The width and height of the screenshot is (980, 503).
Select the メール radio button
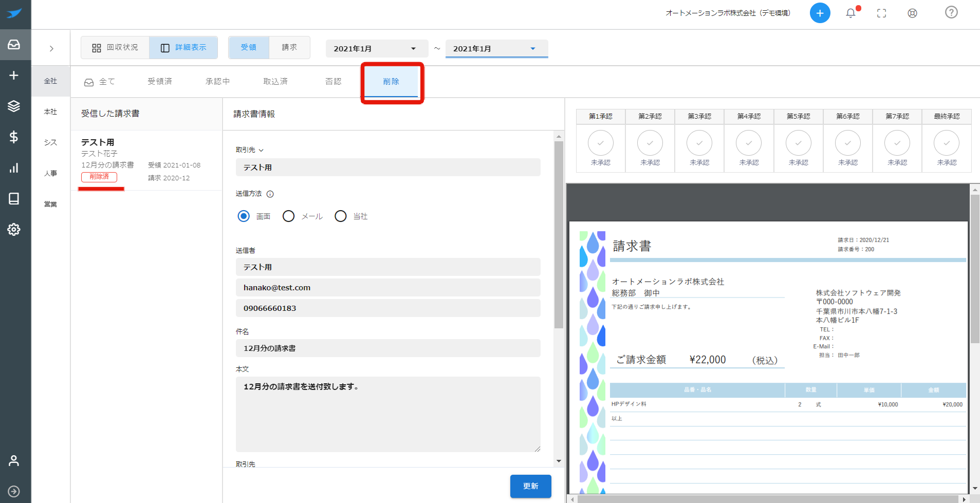coord(289,216)
